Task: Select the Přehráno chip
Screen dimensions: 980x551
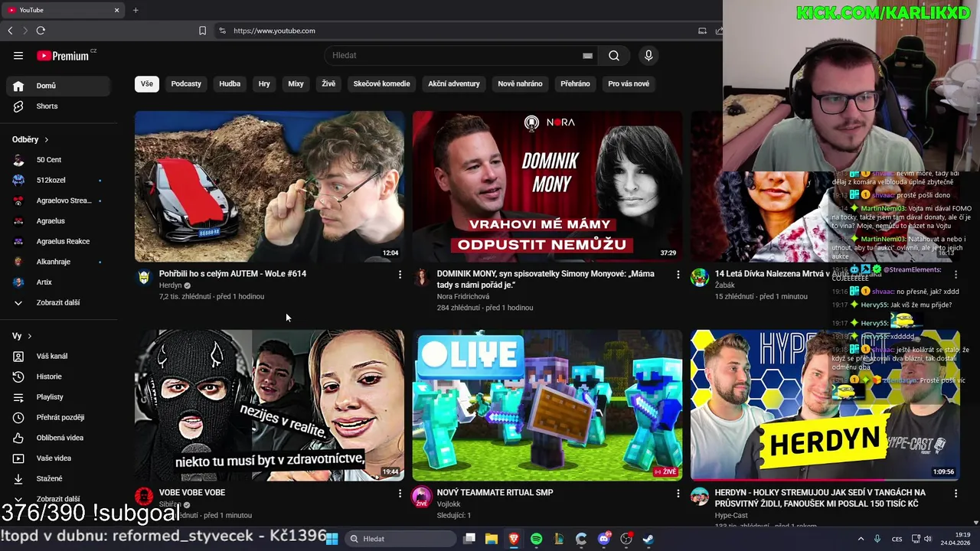Action: 575,83
